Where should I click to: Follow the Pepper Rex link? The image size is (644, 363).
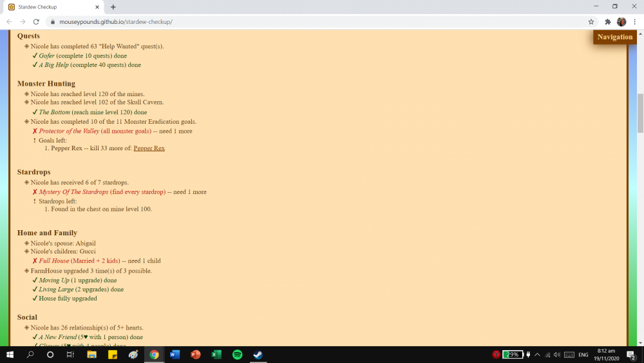[149, 148]
